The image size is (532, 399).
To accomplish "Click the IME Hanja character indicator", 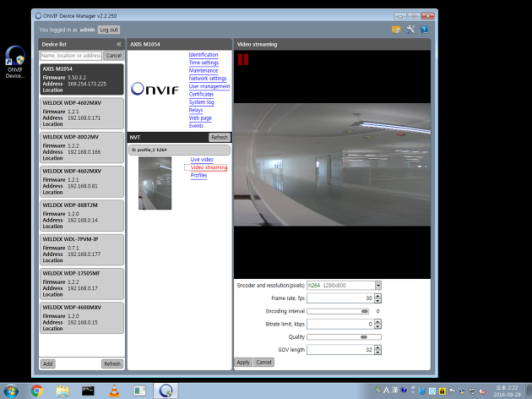I will 395,391.
